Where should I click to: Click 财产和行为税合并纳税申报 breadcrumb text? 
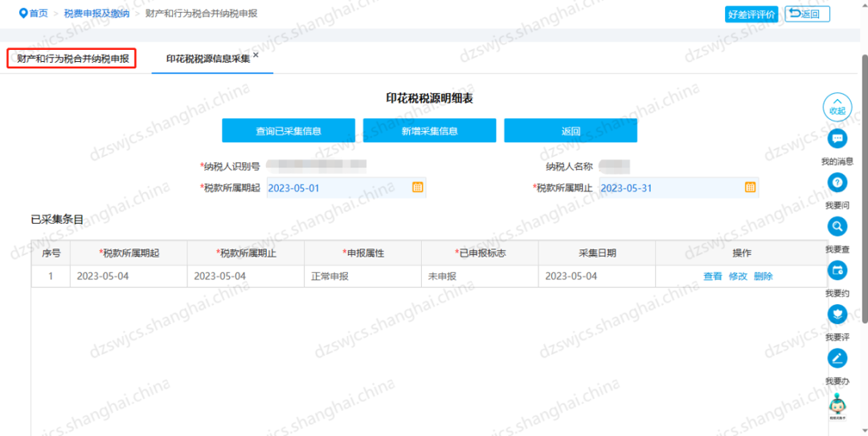point(202,14)
